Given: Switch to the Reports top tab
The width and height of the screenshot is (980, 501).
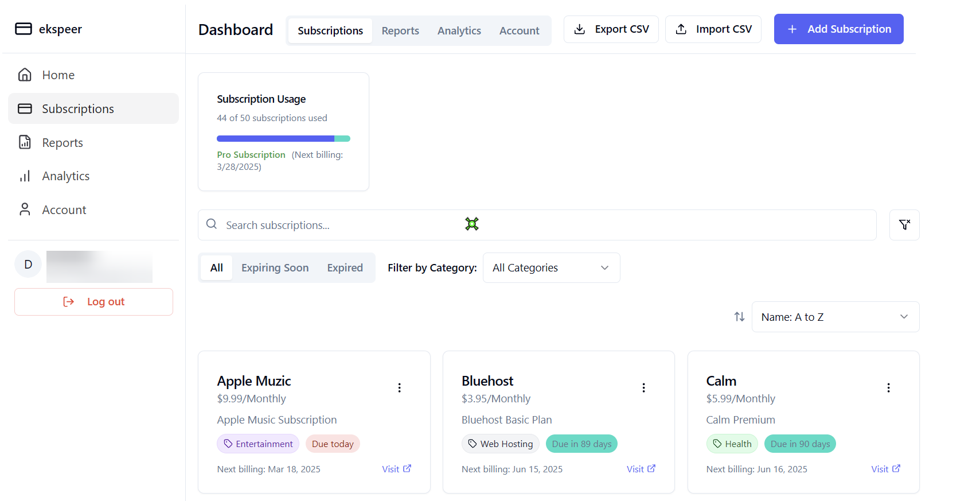Looking at the screenshot, I should [400, 30].
